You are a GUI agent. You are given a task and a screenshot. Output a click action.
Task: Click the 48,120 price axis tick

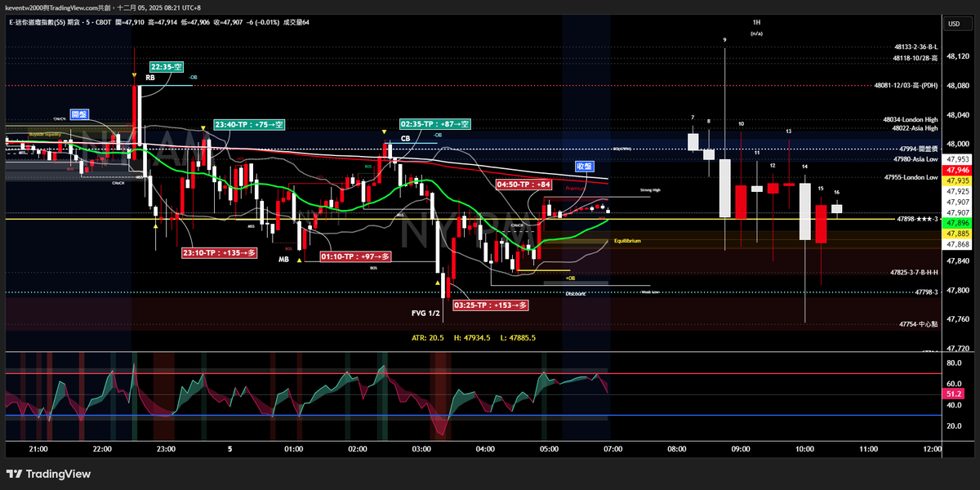tap(957, 56)
